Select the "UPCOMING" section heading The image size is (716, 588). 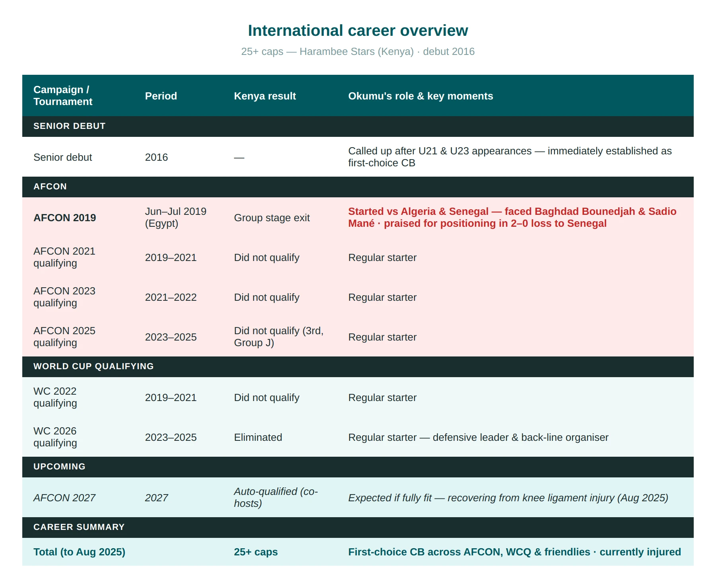pyautogui.click(x=59, y=467)
